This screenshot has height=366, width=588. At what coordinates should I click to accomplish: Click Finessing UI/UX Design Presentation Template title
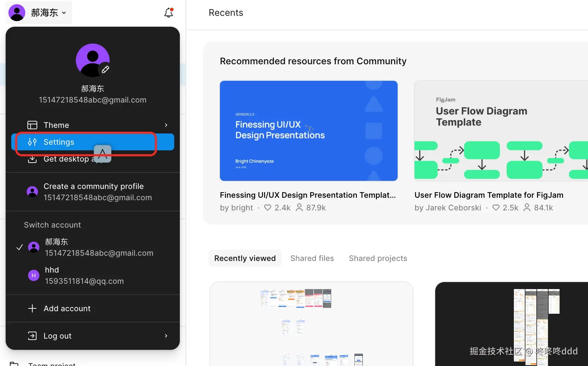click(308, 195)
